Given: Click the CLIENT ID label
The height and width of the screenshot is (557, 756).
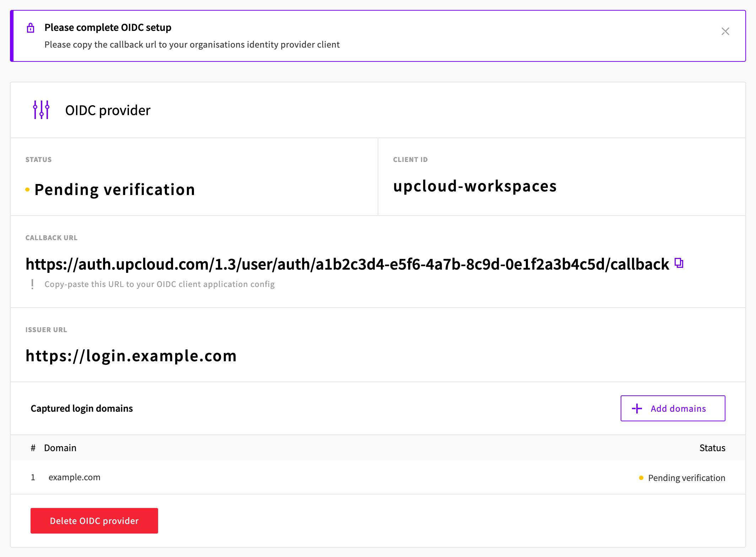Looking at the screenshot, I should [x=410, y=159].
